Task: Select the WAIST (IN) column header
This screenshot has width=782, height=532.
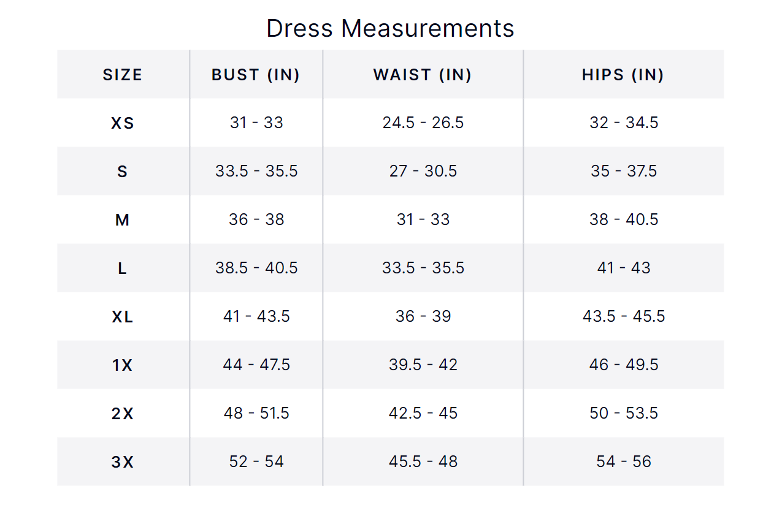Action: click(423, 75)
